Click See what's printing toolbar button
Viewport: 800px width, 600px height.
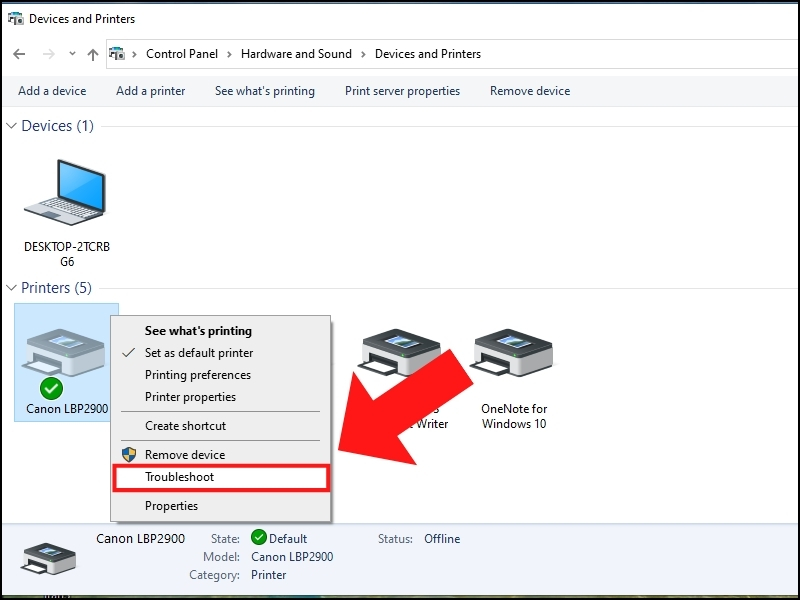[265, 91]
